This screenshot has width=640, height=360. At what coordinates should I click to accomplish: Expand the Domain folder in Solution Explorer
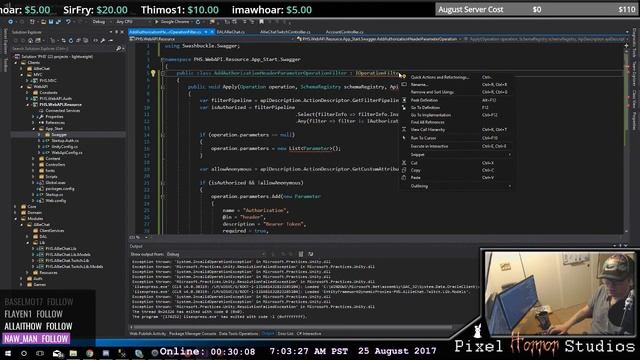coord(16,213)
